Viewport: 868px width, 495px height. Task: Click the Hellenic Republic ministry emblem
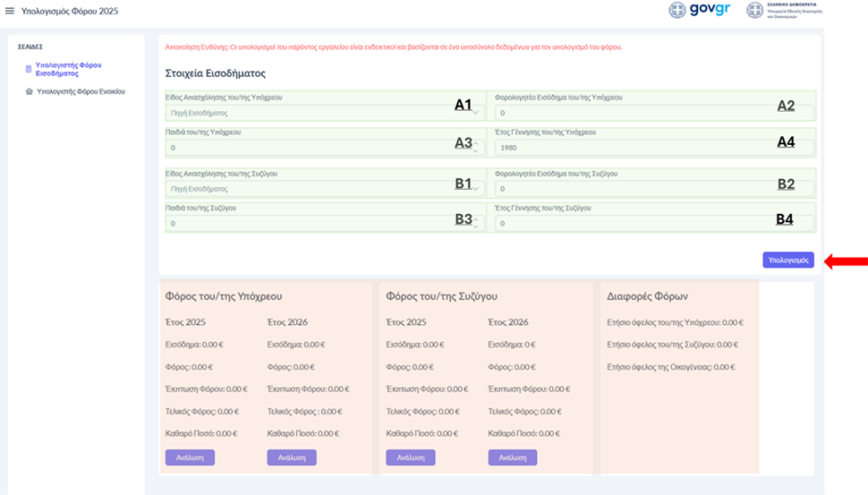(755, 11)
